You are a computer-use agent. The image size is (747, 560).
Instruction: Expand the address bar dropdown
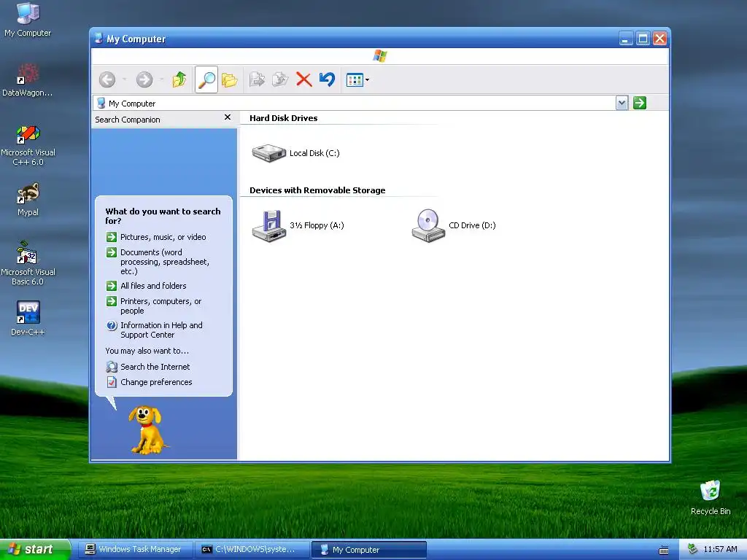coord(622,103)
